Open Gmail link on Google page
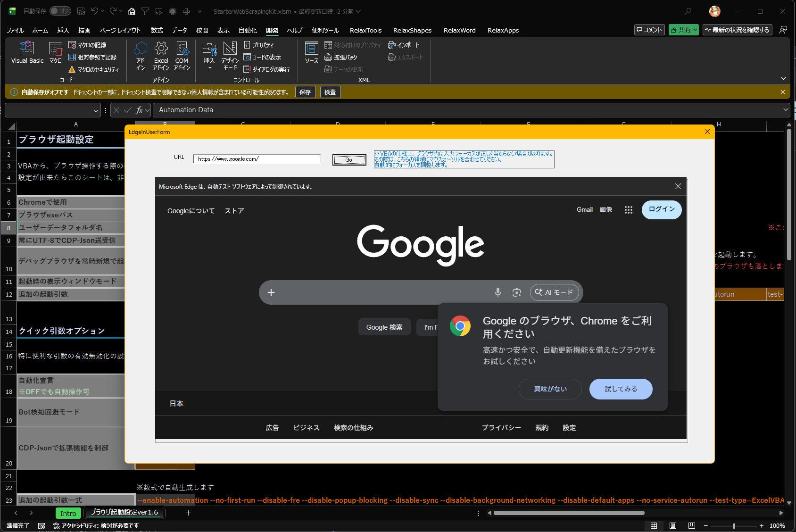Viewport: 796px width, 532px height. 585,209
